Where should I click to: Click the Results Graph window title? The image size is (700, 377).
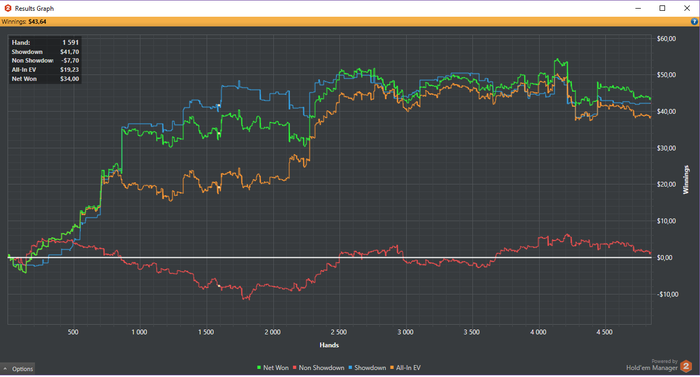(x=34, y=8)
